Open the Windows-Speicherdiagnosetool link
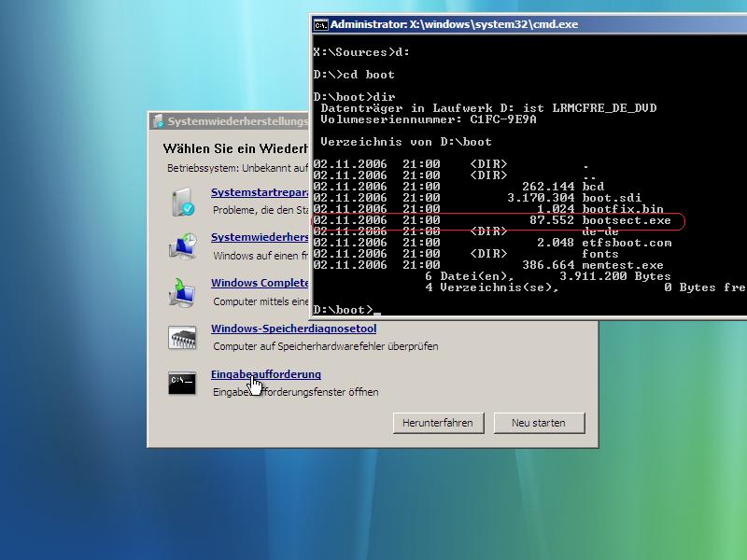 [293, 329]
